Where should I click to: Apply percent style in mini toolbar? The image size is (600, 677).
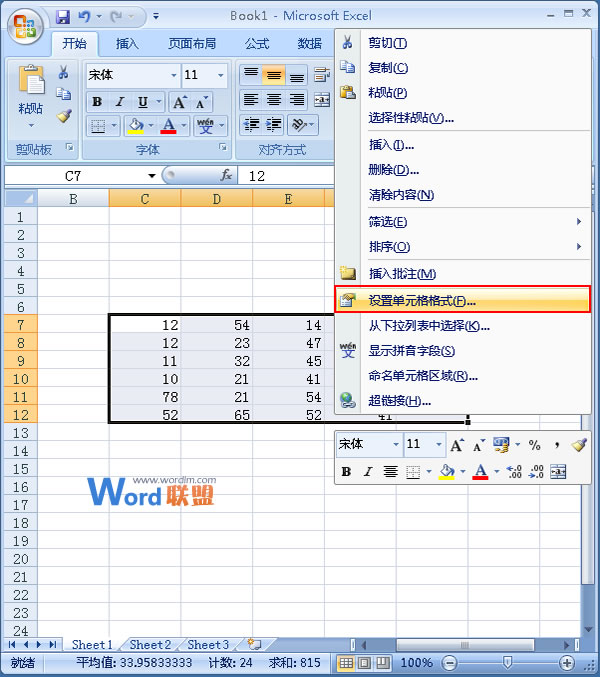pos(534,445)
